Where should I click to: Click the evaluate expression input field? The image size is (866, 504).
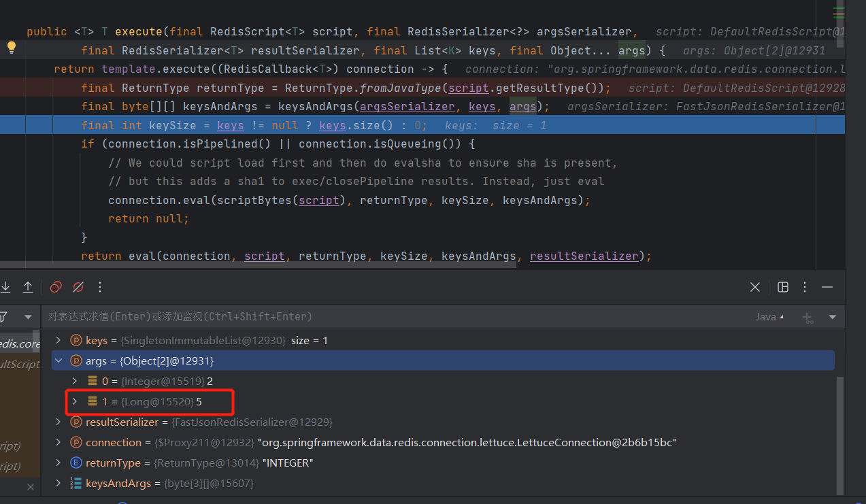point(272,316)
